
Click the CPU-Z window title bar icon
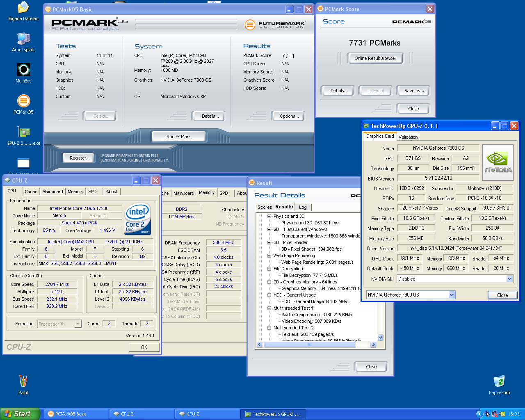(7, 180)
